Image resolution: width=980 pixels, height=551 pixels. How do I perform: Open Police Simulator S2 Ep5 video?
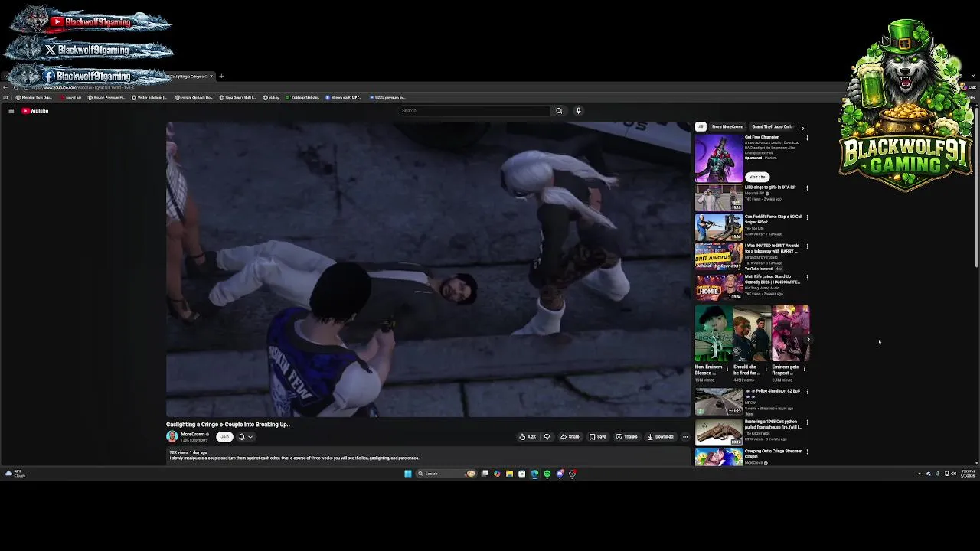(x=719, y=402)
